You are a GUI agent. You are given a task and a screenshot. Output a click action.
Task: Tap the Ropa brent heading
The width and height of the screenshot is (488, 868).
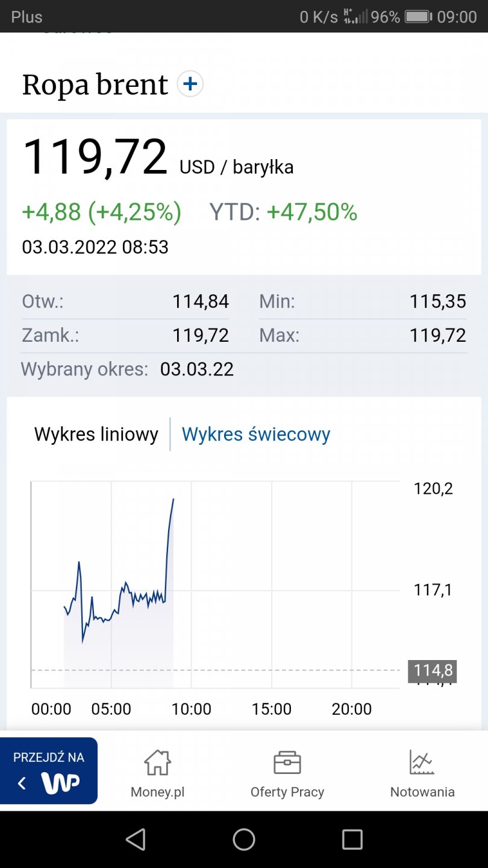tap(95, 85)
